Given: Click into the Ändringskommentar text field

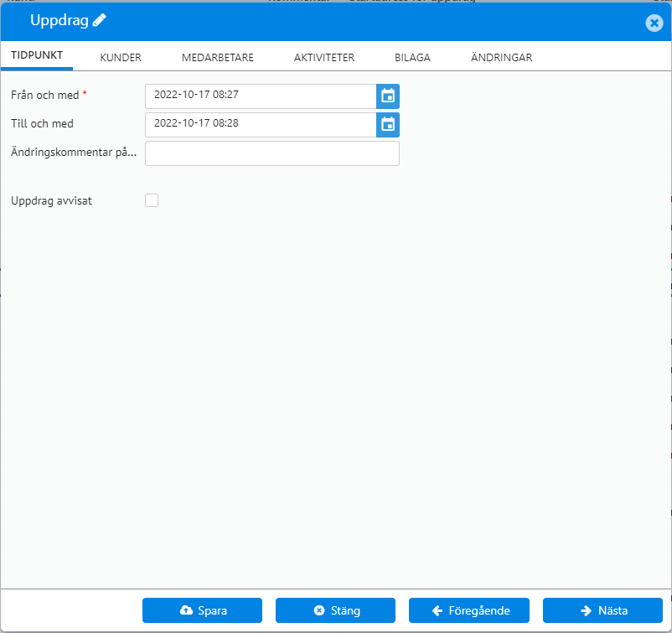Looking at the screenshot, I should click(x=272, y=153).
